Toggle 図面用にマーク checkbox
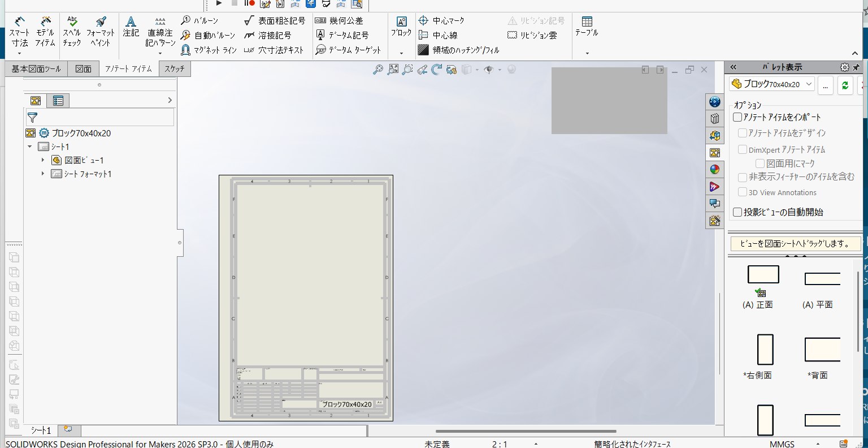The width and height of the screenshot is (868, 448). tap(760, 163)
